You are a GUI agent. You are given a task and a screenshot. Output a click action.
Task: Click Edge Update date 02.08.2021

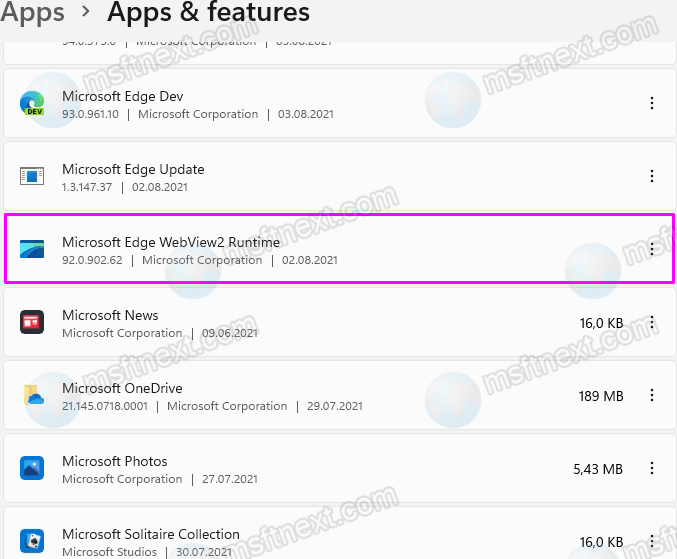tap(160, 187)
